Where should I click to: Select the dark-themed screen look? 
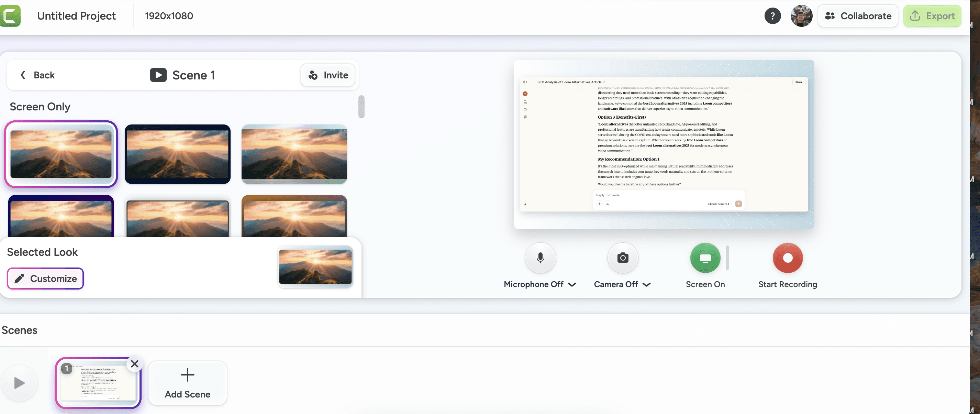coord(178,154)
